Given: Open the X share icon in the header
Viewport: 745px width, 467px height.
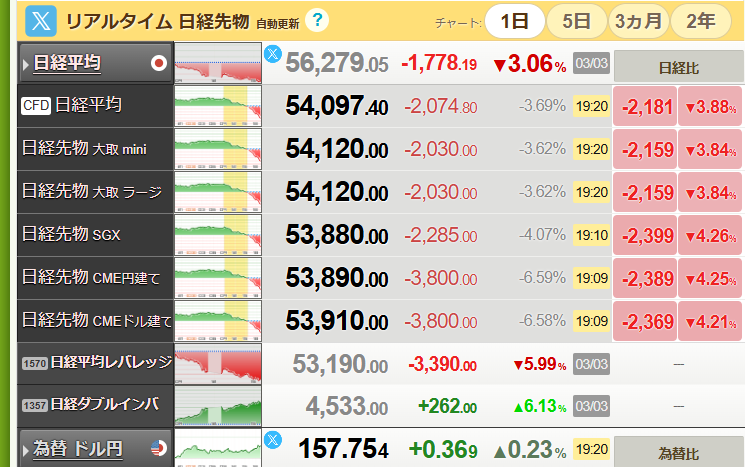Looking at the screenshot, I should point(41,21).
